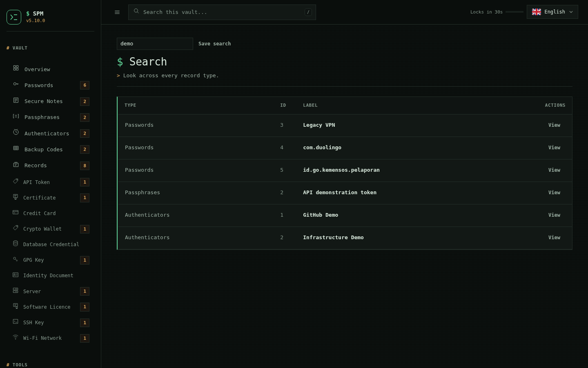
Task: Open the Software Licence section
Action: tap(51, 307)
